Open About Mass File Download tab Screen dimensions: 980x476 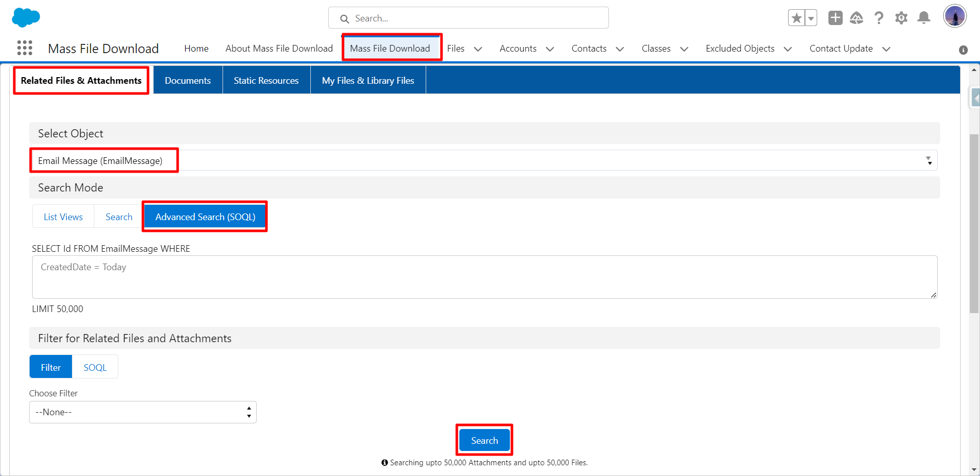tap(279, 49)
